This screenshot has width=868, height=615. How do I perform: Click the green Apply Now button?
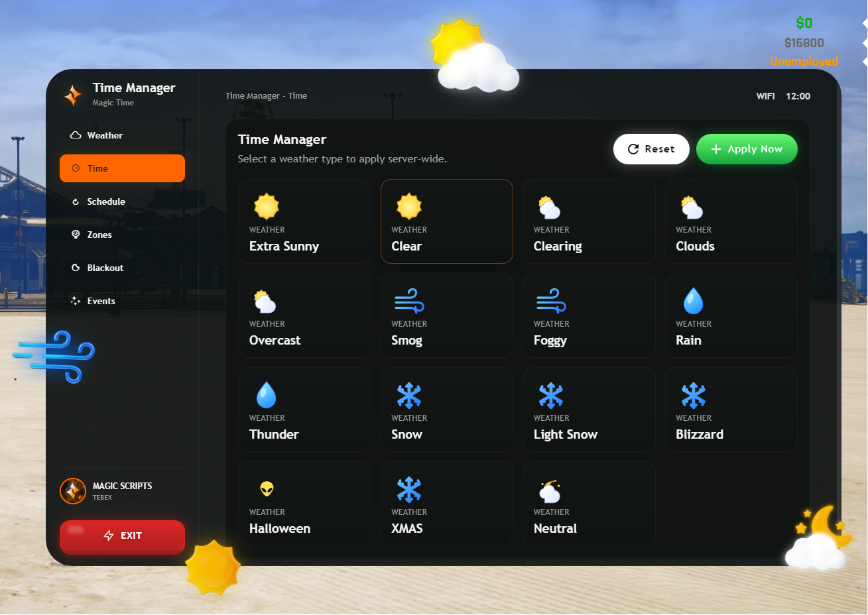747,149
